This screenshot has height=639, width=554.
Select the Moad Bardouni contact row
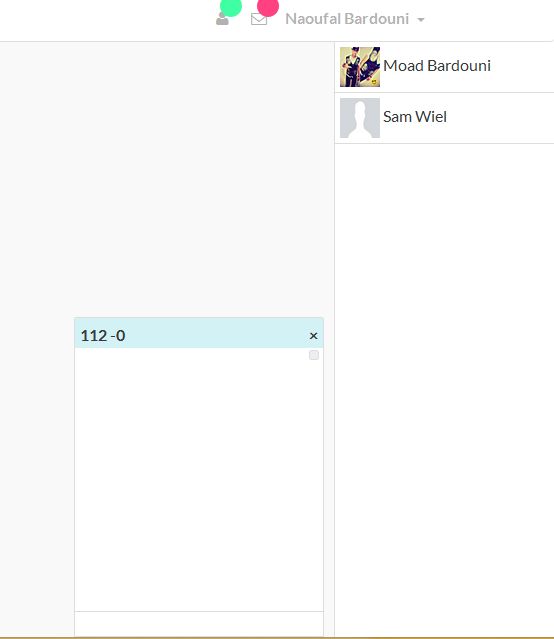click(x=444, y=67)
